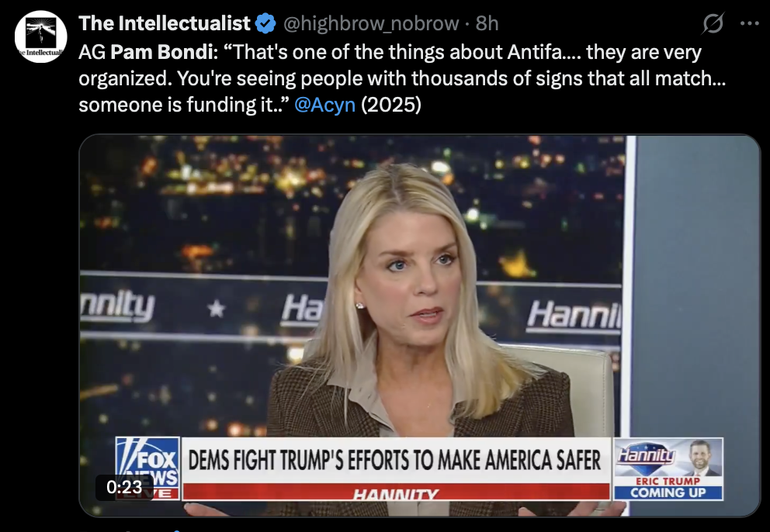This screenshot has width=770, height=532.
Task: Follow the @Acyn mention link
Action: [325, 105]
